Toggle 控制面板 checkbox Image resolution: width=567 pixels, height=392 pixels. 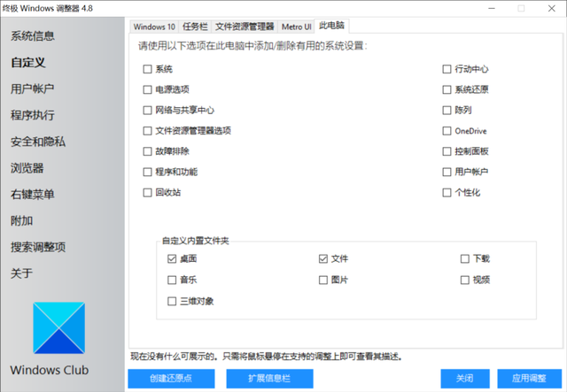coord(447,151)
